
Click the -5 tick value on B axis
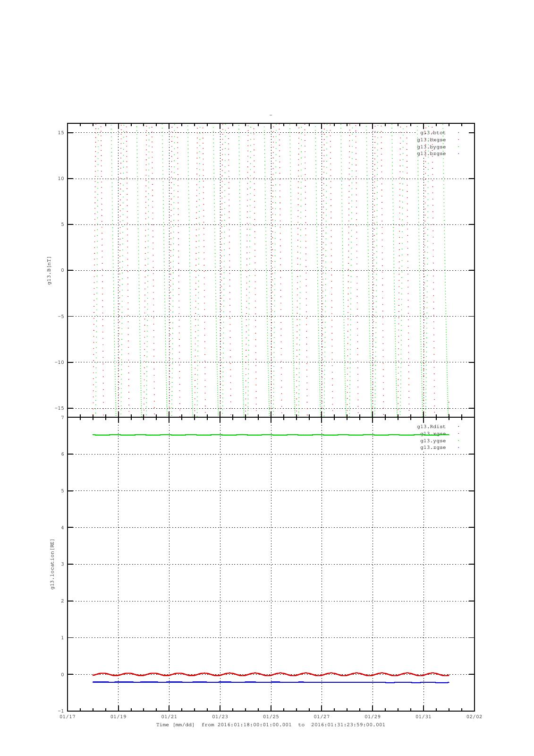click(x=61, y=317)
